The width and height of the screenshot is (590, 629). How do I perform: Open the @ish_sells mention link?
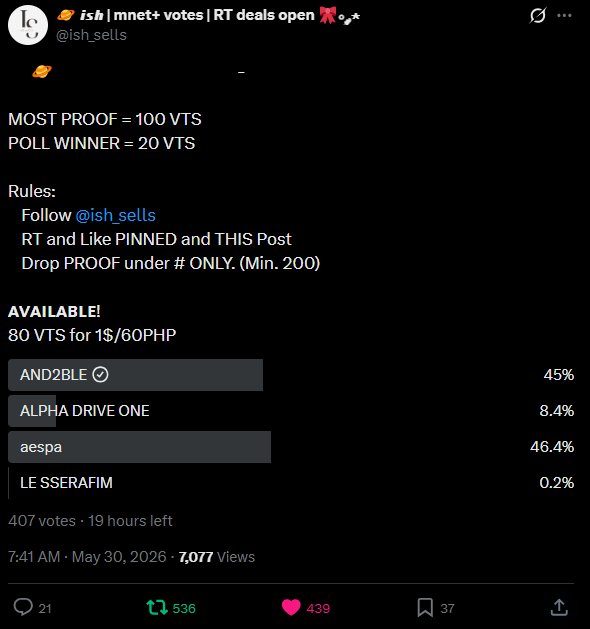click(116, 215)
